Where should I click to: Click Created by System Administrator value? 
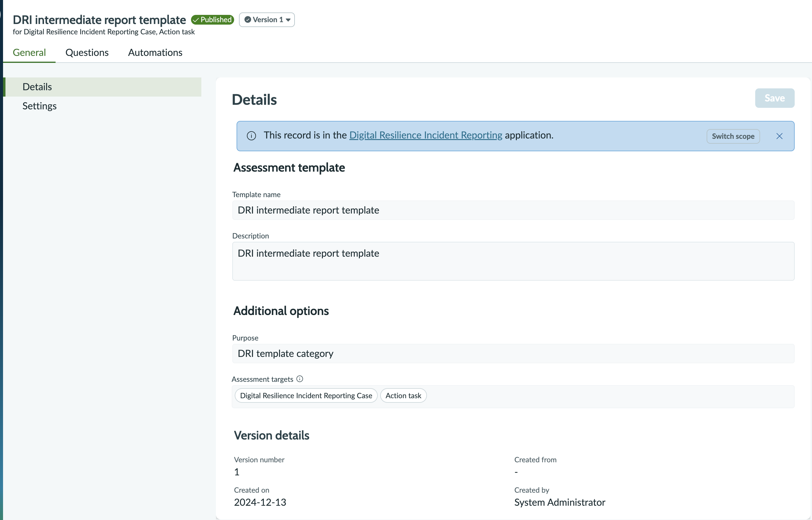point(560,502)
